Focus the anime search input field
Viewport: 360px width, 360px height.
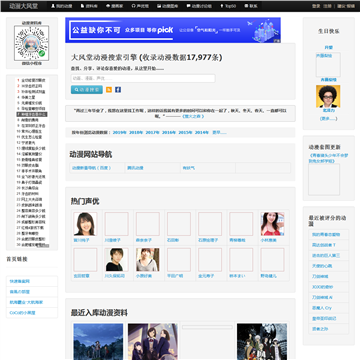coord(143,78)
